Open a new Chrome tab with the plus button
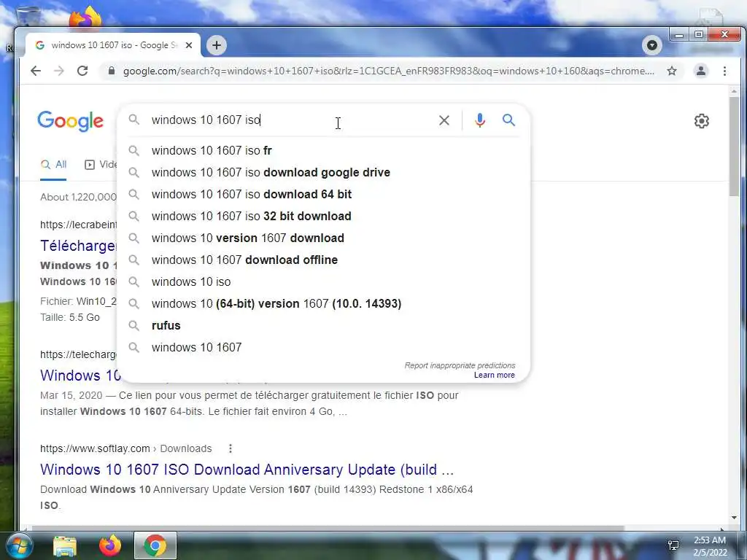747x560 pixels. tap(216, 45)
